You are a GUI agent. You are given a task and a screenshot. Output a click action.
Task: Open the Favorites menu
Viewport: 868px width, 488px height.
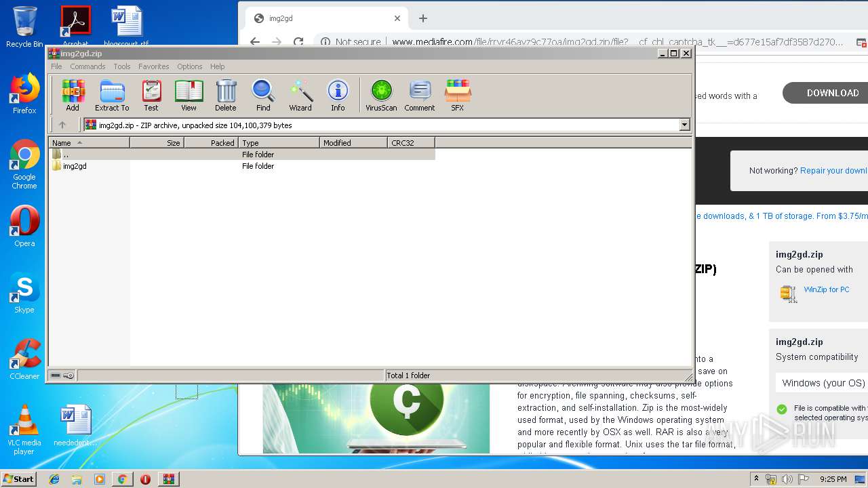click(x=154, y=66)
